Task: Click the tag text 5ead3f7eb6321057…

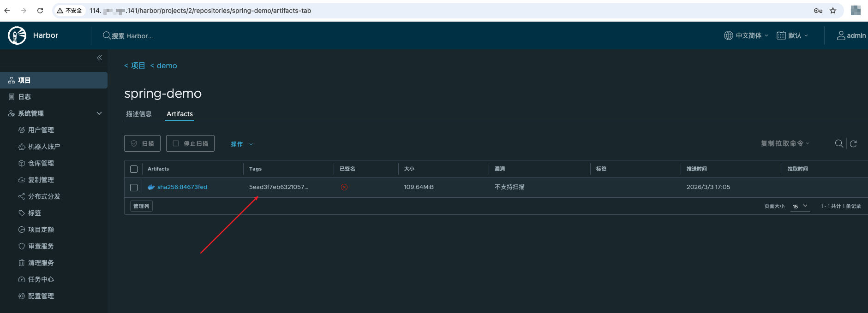Action: click(279, 187)
